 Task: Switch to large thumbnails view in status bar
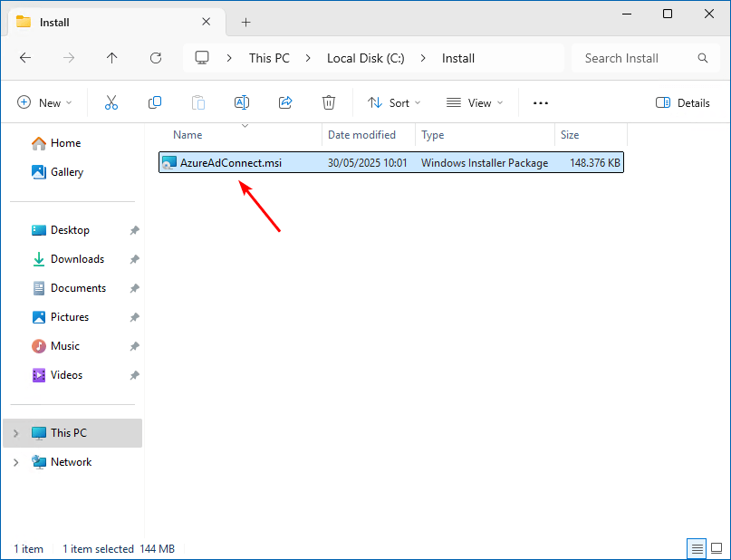pos(716,548)
